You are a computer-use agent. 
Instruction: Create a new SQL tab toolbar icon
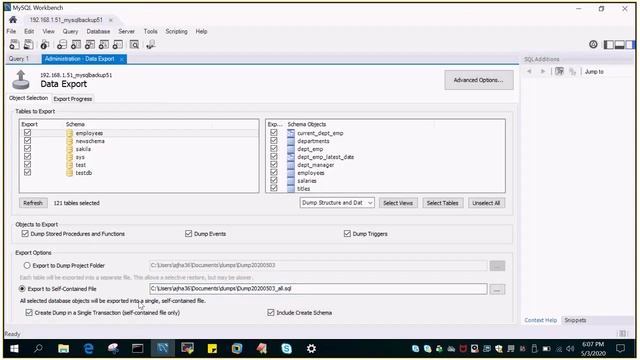[14, 44]
